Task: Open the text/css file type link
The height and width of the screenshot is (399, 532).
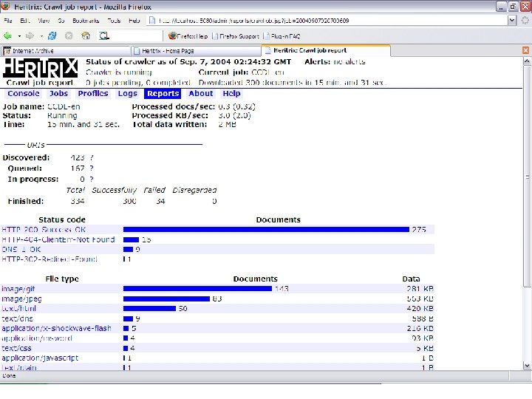Action: point(16,349)
